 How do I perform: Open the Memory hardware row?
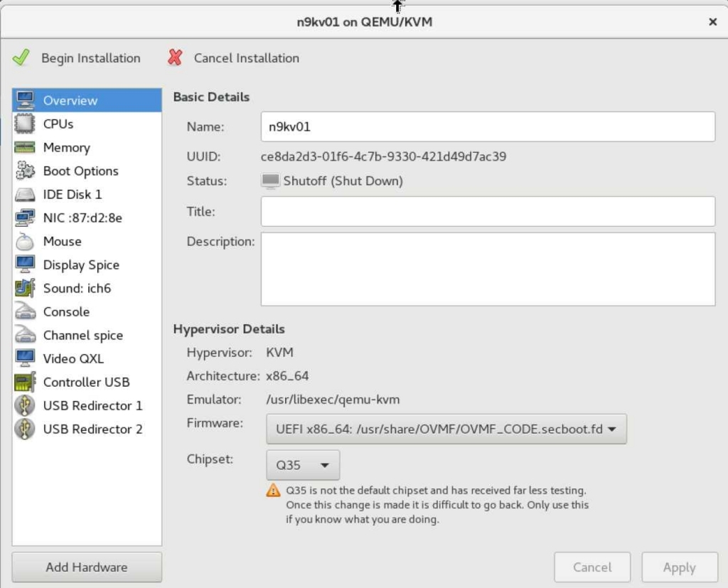87,147
